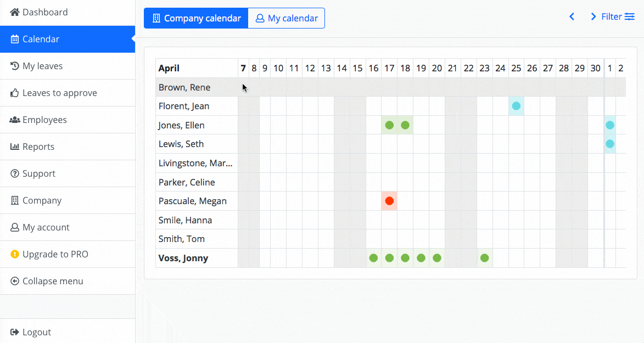Log out using the Logout link
The height and width of the screenshot is (343, 644).
[36, 332]
